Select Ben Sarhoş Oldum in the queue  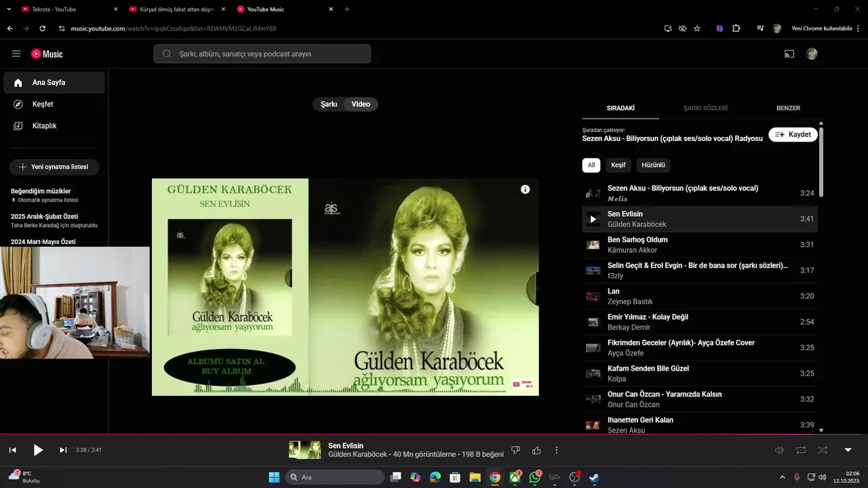tap(700, 245)
